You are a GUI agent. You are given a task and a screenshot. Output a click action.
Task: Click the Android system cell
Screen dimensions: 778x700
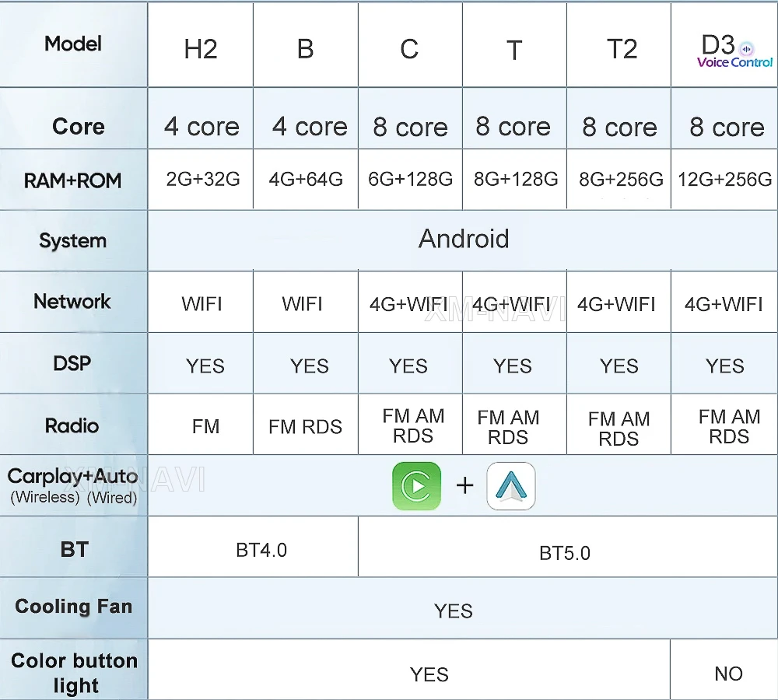(464, 239)
